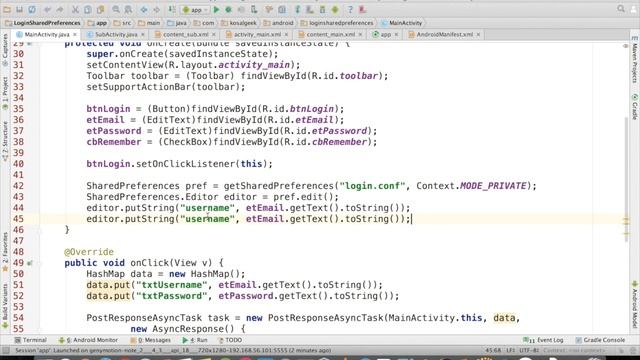Switch to the SubActivity.java tab
The image size is (640, 360).
coord(116,34)
